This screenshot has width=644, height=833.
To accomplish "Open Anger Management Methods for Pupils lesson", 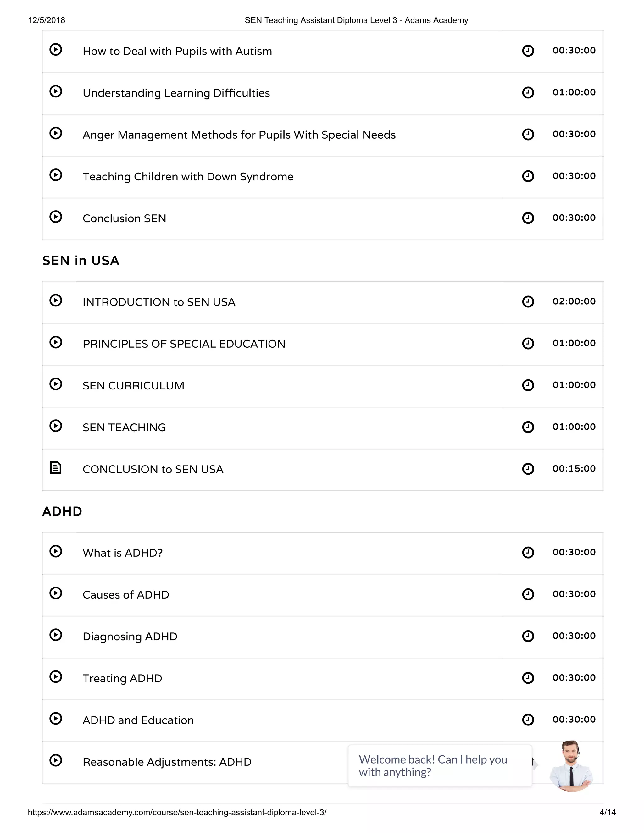I will (x=239, y=135).
